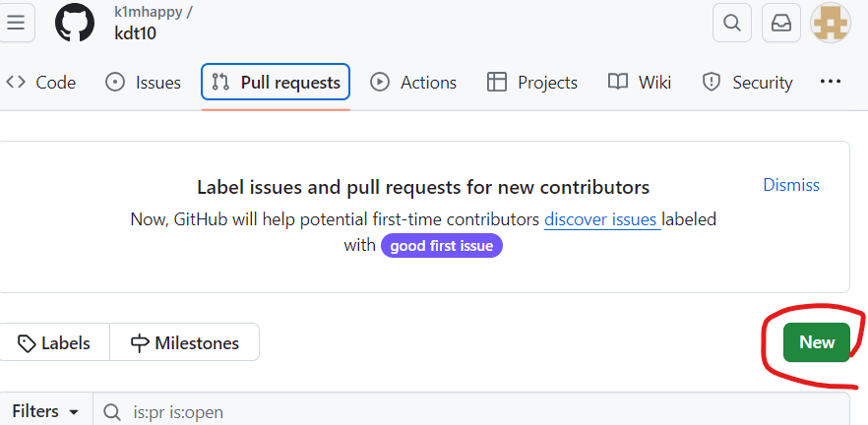Viewport: 868px width, 425px height.
Task: Select the Pull requests tab
Action: [276, 82]
